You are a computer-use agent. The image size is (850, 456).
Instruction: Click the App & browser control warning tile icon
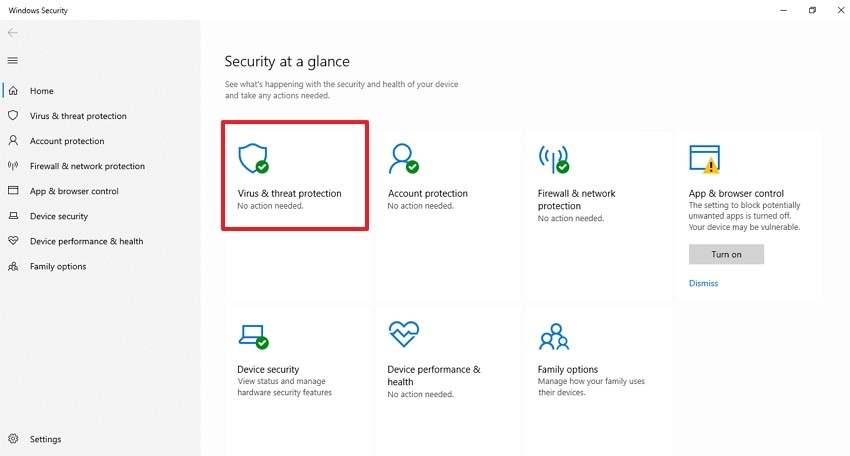704,158
